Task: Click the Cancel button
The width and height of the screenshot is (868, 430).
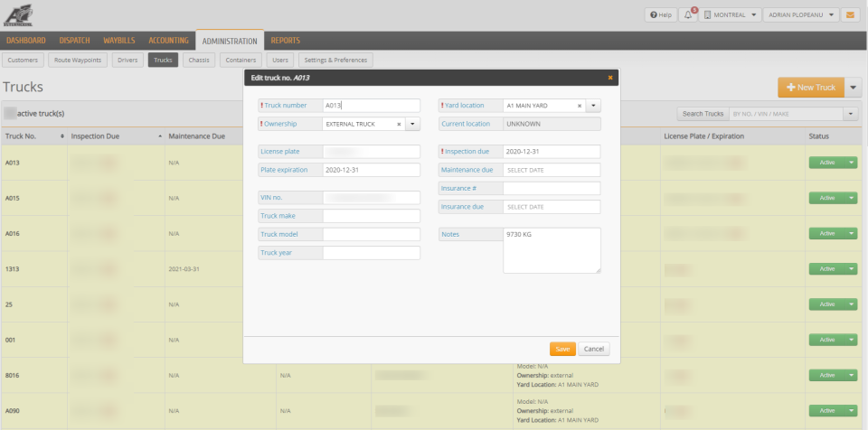Action: (x=594, y=350)
